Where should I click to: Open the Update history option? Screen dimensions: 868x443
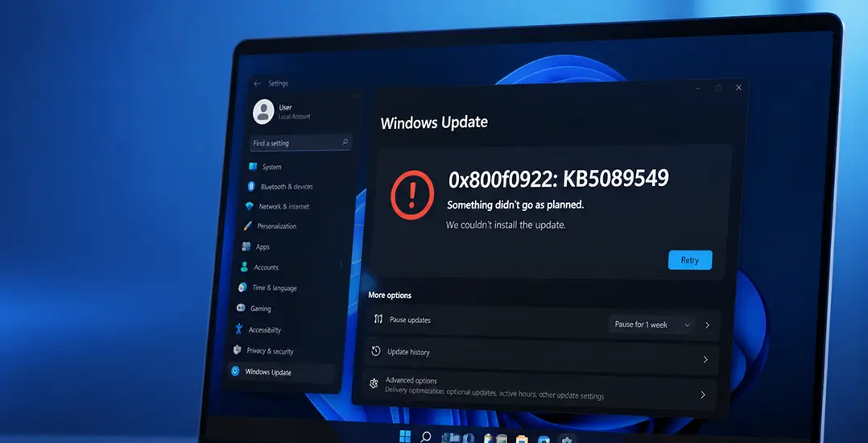tap(541, 355)
